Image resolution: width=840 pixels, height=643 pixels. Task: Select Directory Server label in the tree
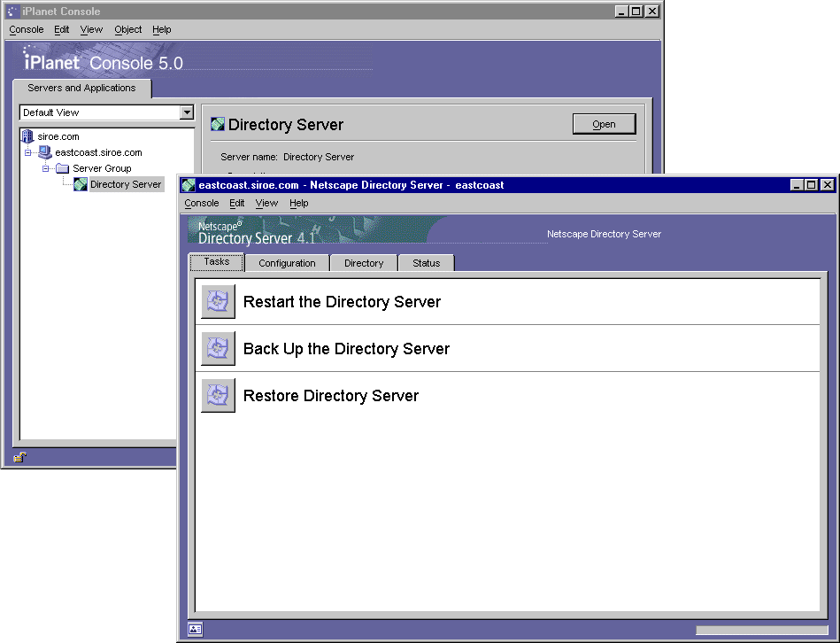pyautogui.click(x=126, y=184)
